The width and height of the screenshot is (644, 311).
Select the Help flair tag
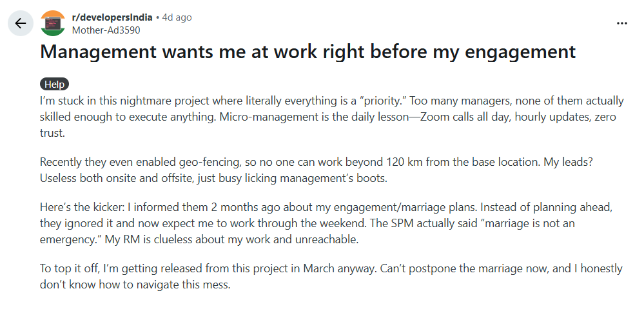(x=54, y=85)
